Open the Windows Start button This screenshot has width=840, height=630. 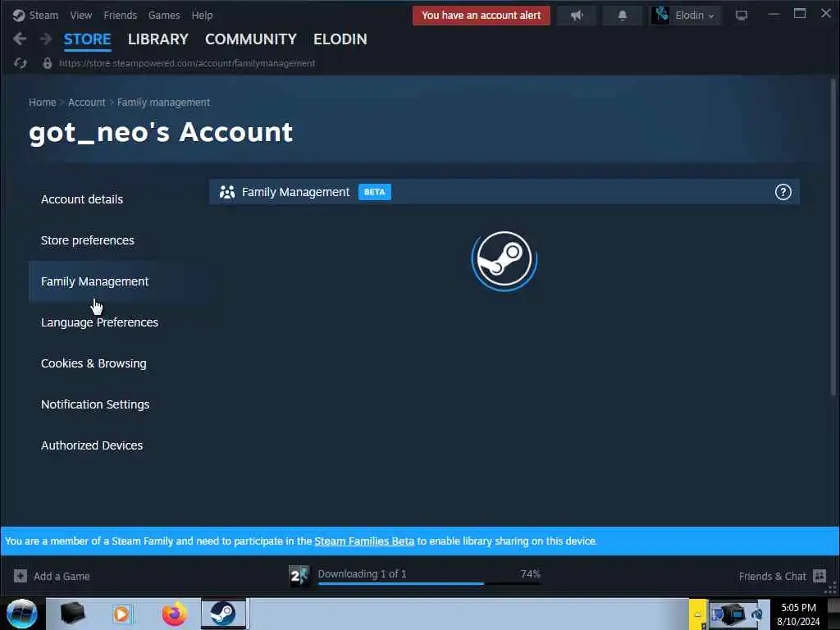tap(22, 614)
